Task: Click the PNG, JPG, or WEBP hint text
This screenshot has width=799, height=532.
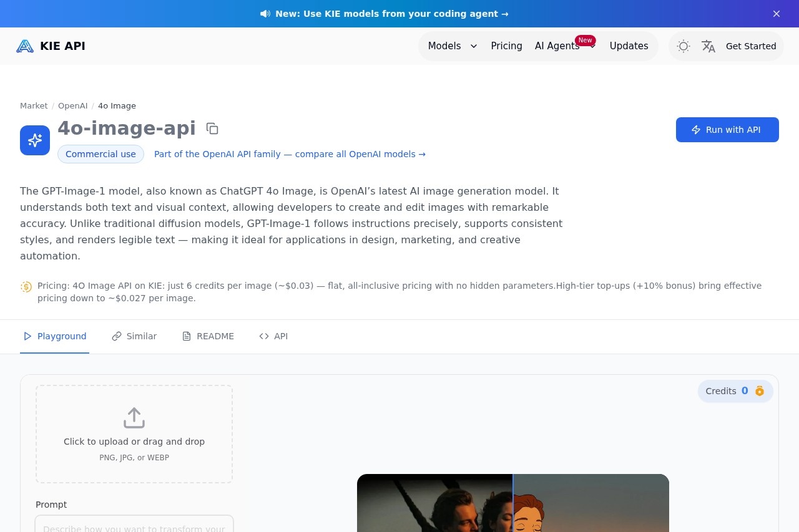Action: click(134, 458)
